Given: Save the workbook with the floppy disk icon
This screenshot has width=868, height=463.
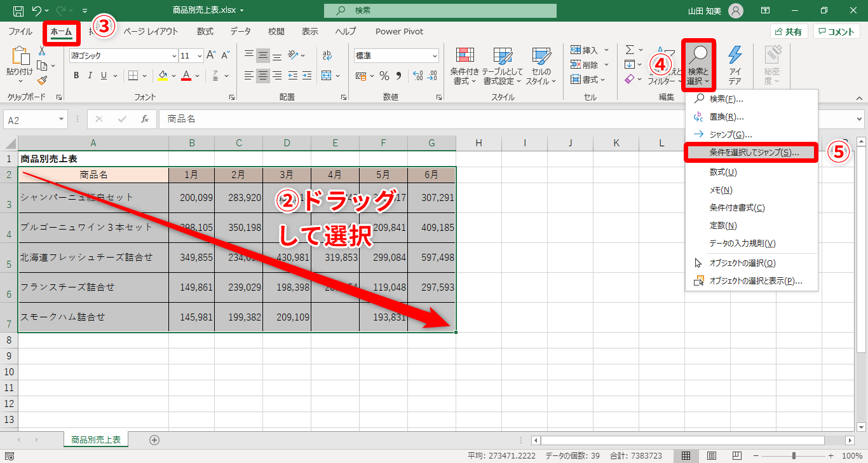Looking at the screenshot, I should [18, 11].
